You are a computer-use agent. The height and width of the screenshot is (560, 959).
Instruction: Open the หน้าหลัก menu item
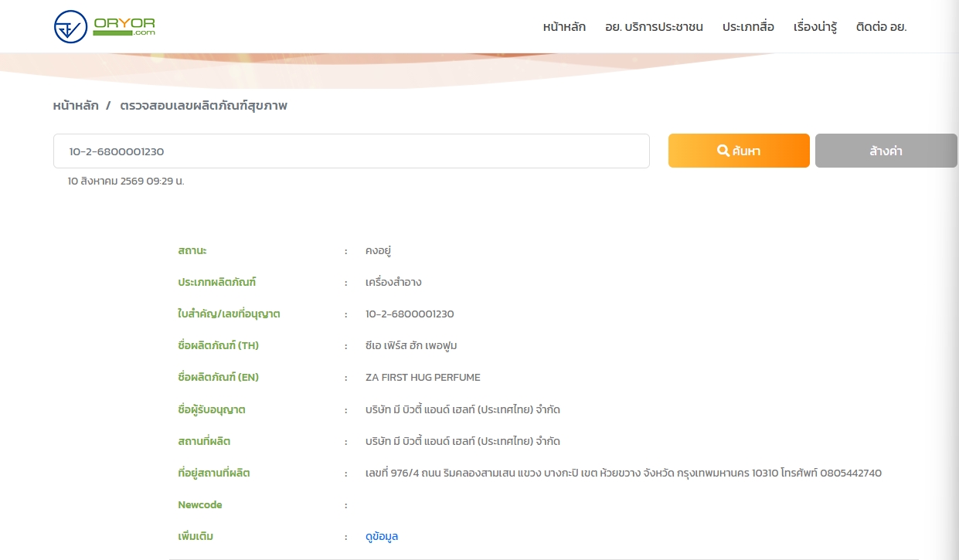tap(564, 27)
